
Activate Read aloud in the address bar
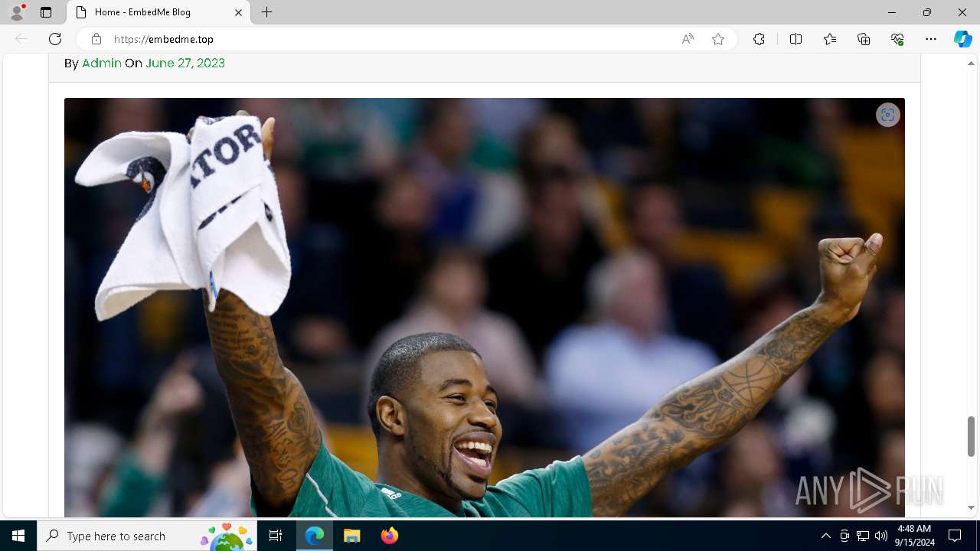click(x=688, y=39)
